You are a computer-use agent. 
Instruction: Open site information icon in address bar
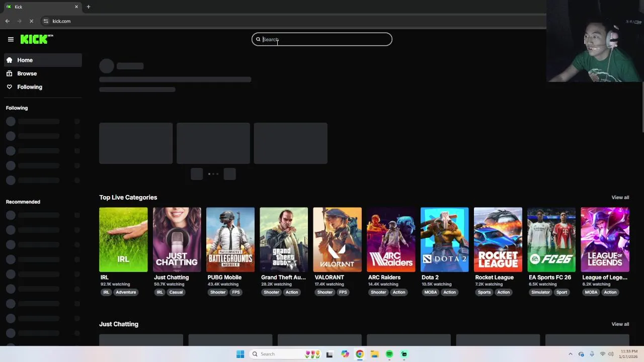tap(46, 21)
